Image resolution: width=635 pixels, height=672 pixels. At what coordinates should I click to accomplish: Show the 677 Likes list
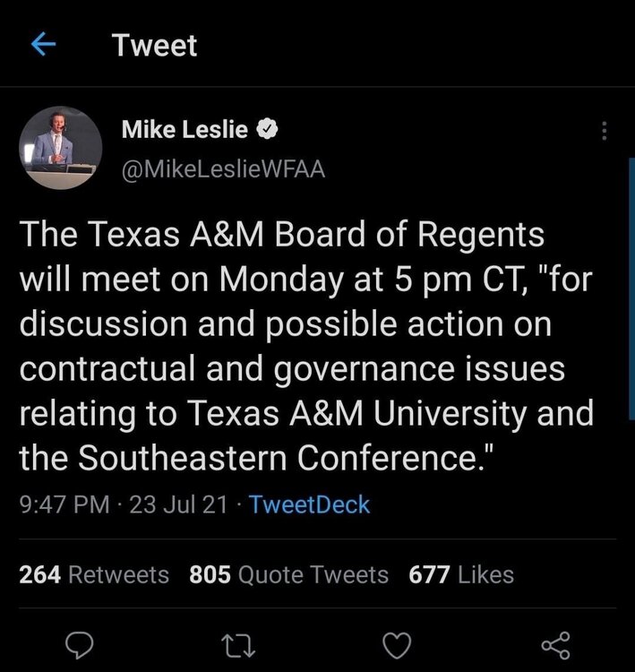[461, 574]
